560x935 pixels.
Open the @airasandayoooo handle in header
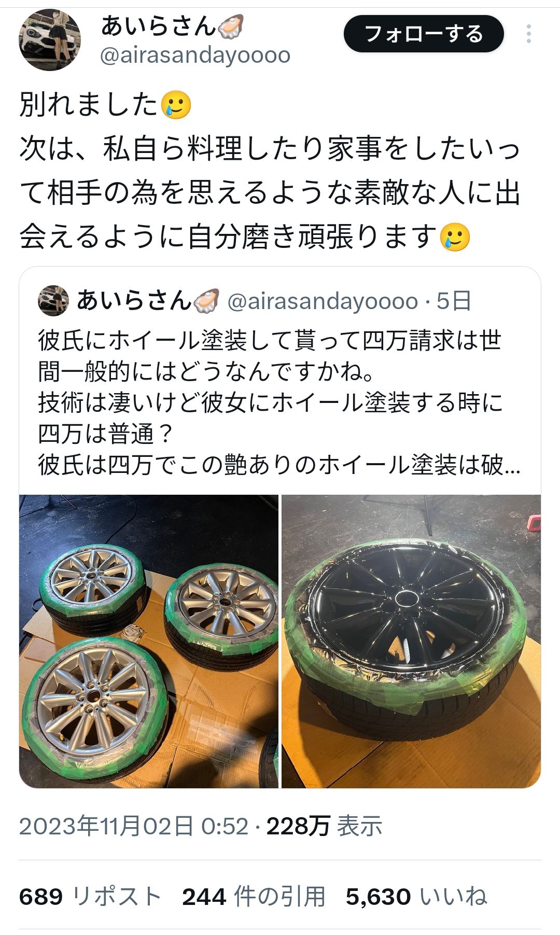[x=195, y=55]
